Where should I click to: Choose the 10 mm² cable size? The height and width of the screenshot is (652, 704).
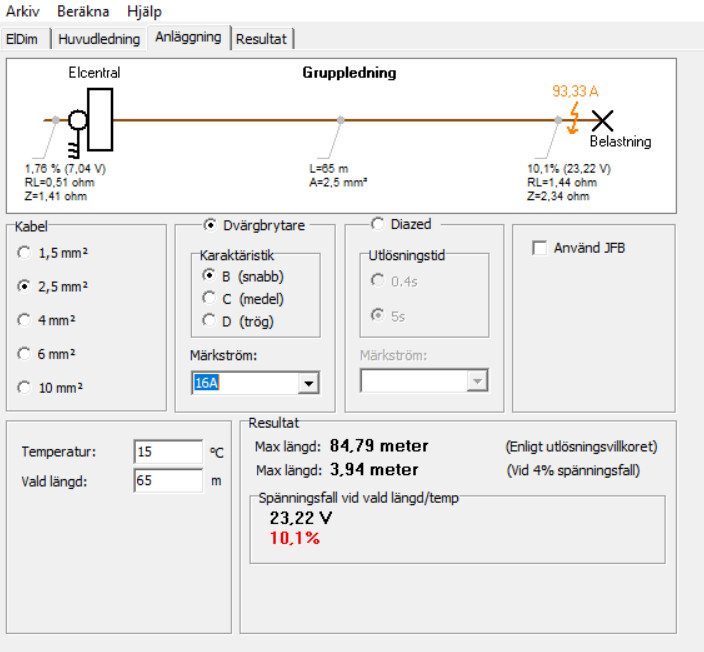tap(24, 387)
